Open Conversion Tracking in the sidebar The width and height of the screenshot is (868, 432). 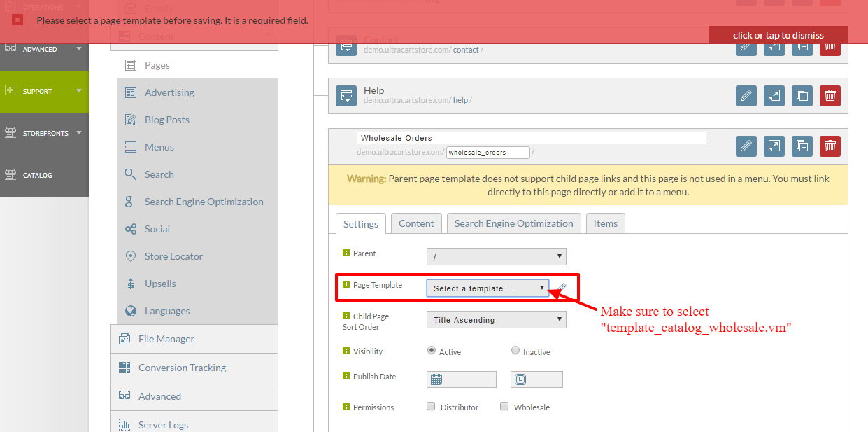coord(194,368)
